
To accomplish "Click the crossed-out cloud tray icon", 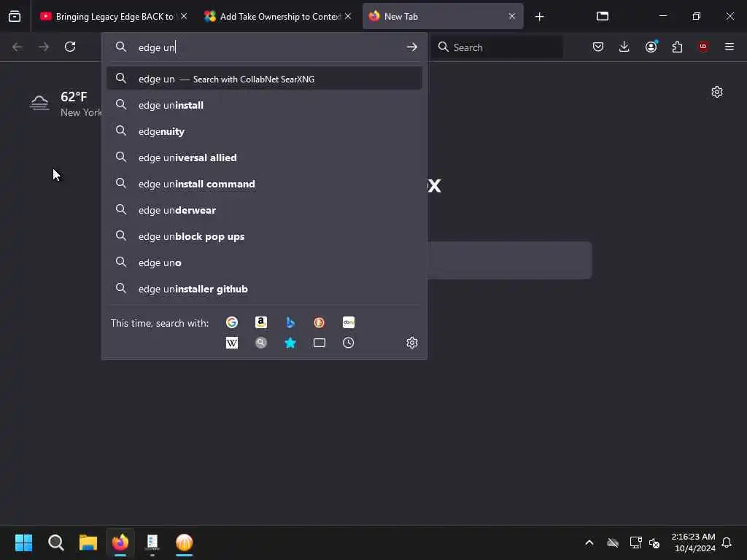I will 613,542.
